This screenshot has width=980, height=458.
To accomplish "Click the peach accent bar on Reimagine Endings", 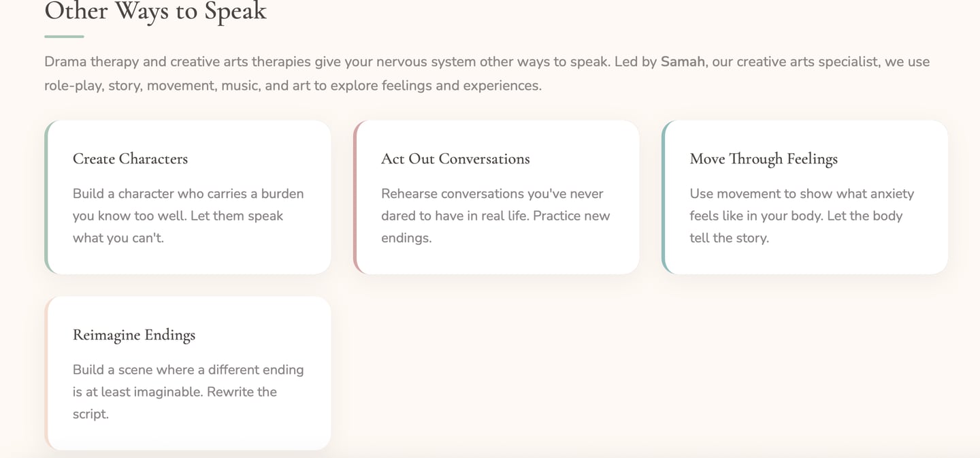I will [x=46, y=373].
